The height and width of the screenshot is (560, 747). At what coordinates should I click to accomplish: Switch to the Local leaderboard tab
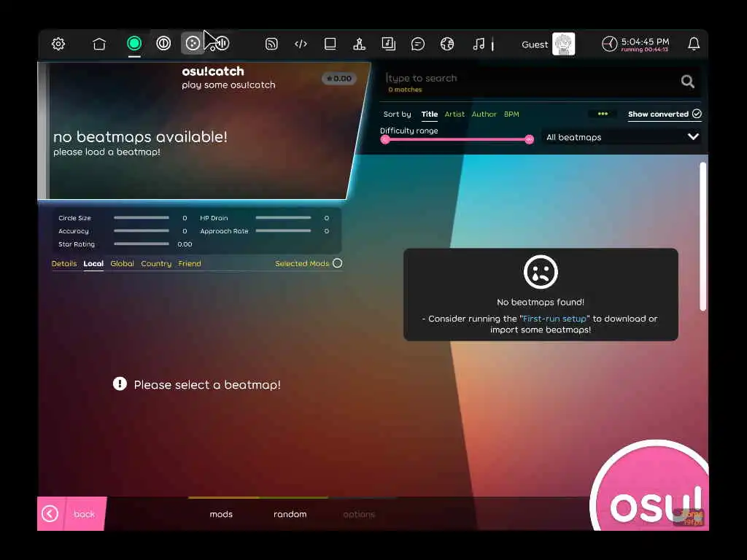coord(93,264)
